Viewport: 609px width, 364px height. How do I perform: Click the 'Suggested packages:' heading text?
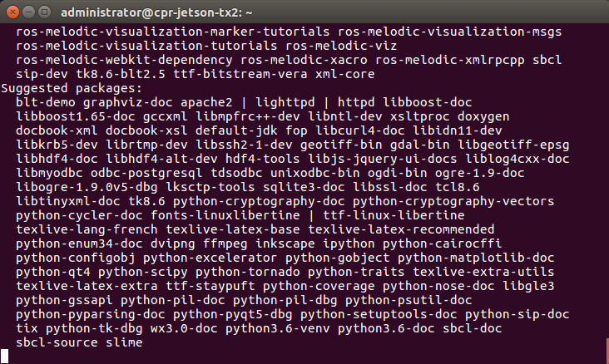[x=72, y=87]
